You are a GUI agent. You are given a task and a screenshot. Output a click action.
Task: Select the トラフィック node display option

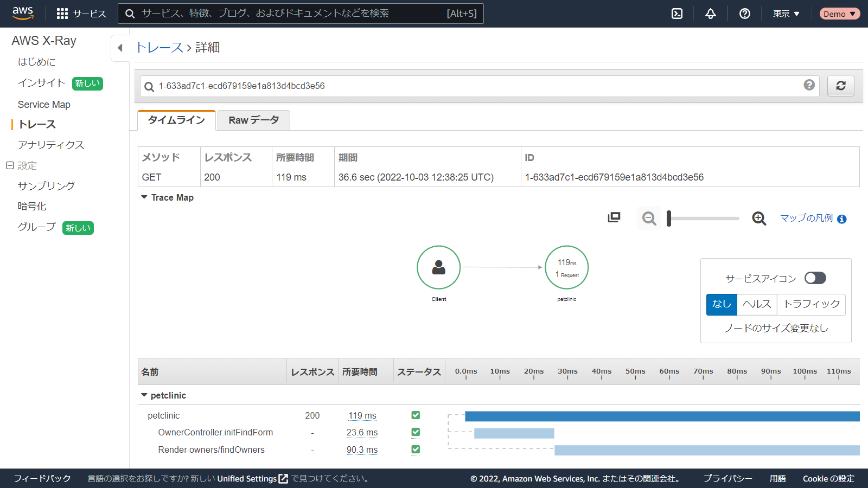click(x=811, y=304)
